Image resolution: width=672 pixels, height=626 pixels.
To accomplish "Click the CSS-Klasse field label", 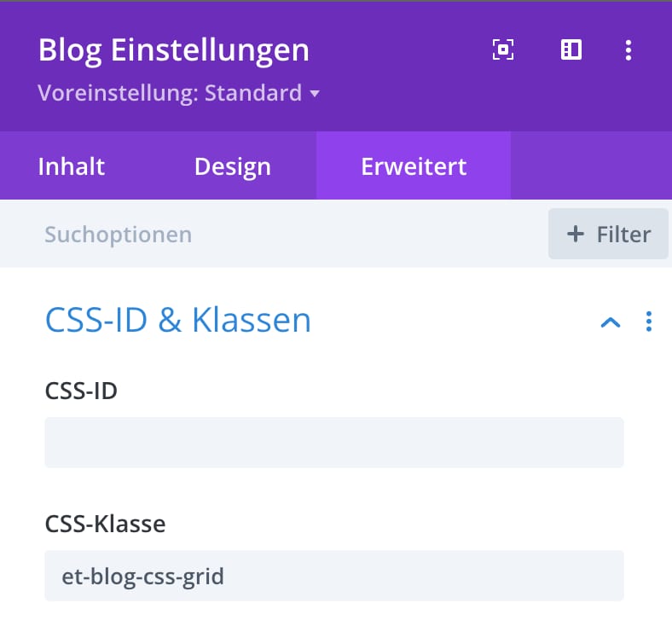I will coord(106,524).
